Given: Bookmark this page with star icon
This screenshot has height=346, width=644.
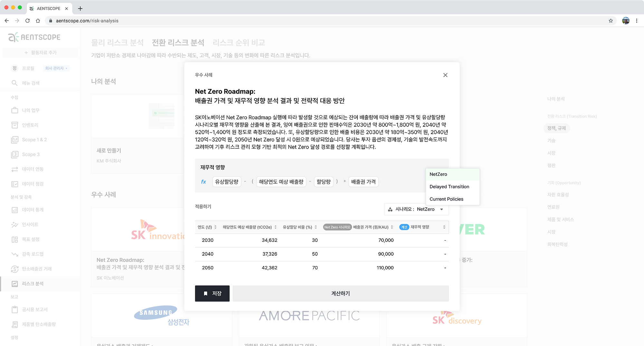Looking at the screenshot, I should pyautogui.click(x=611, y=21).
